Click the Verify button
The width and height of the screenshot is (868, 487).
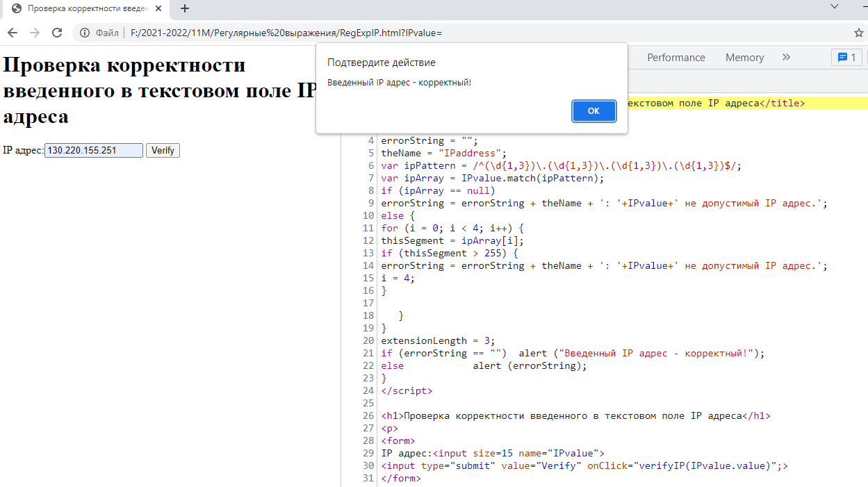[163, 150]
